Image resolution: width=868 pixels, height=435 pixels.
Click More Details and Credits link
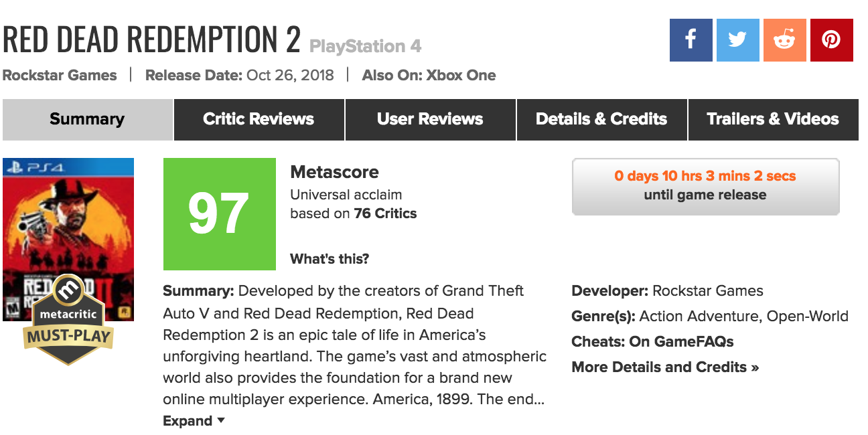[665, 367]
